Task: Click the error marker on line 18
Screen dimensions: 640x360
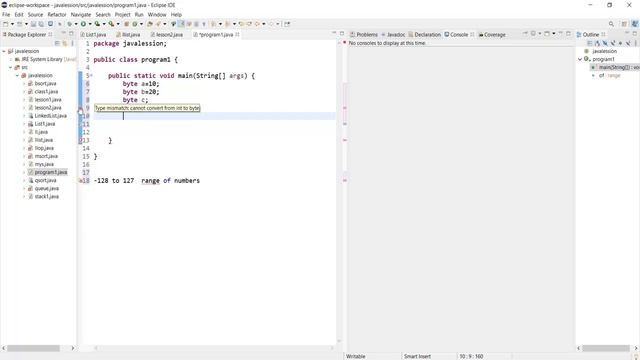Action: point(81,180)
